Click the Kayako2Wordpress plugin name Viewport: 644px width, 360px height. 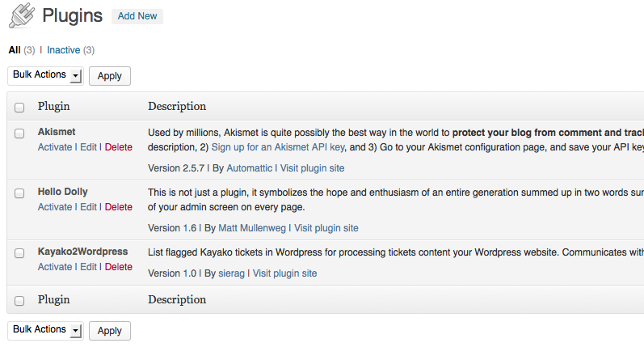[82, 252]
